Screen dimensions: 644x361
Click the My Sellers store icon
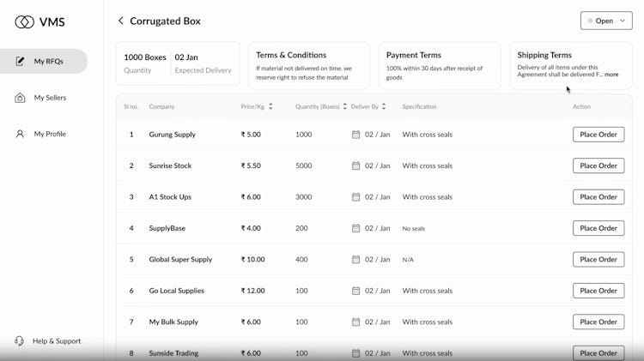coord(20,98)
